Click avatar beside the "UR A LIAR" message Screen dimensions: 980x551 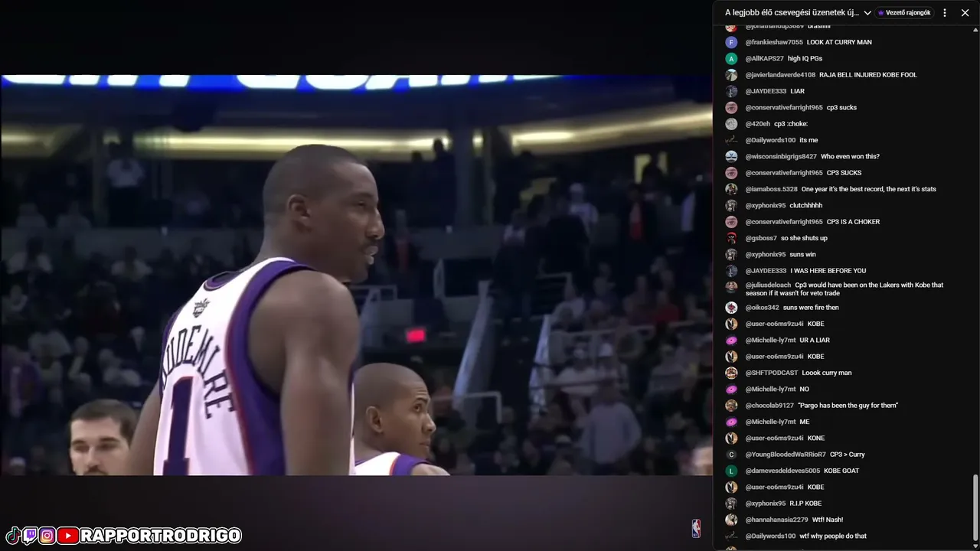click(x=731, y=341)
